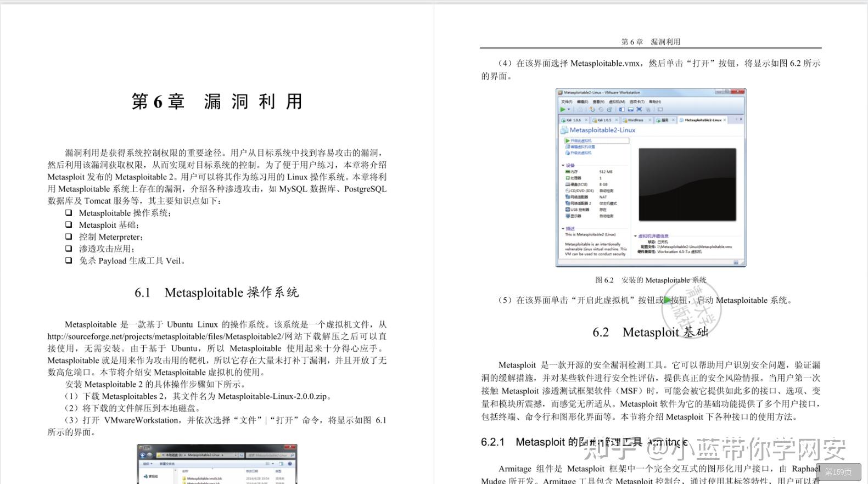Click the large chapter title 第6章 漏洞利用
This screenshot has height=484, width=868.
point(217,102)
